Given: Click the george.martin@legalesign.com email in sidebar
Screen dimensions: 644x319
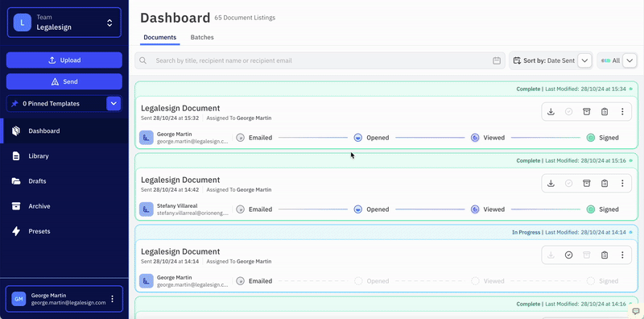Looking at the screenshot, I should click(68, 303).
